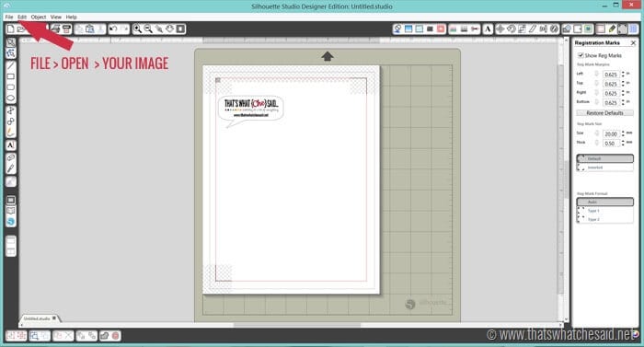Choose the Type 1 reg mark format
The height and width of the screenshot is (347, 644).
pos(604,211)
